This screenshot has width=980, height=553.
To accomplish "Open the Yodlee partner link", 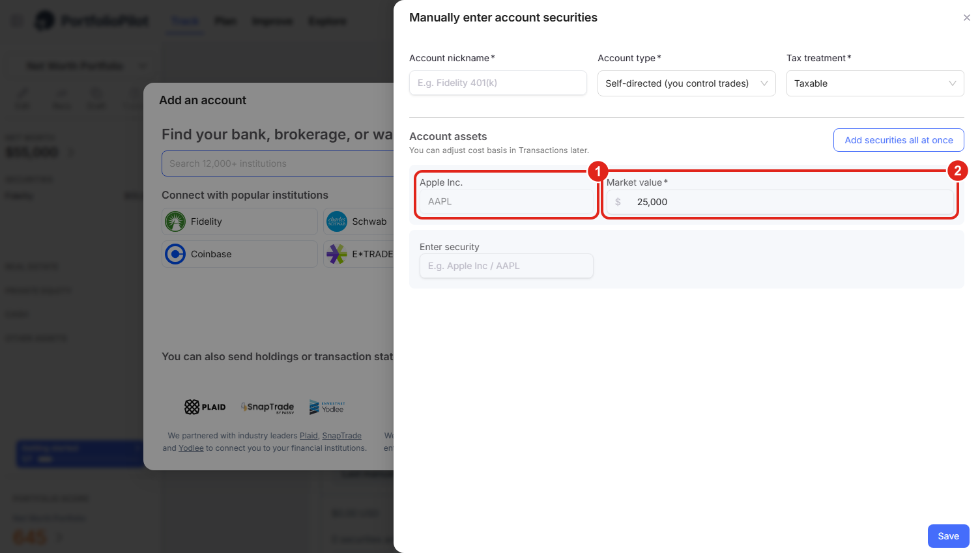I will [x=191, y=448].
